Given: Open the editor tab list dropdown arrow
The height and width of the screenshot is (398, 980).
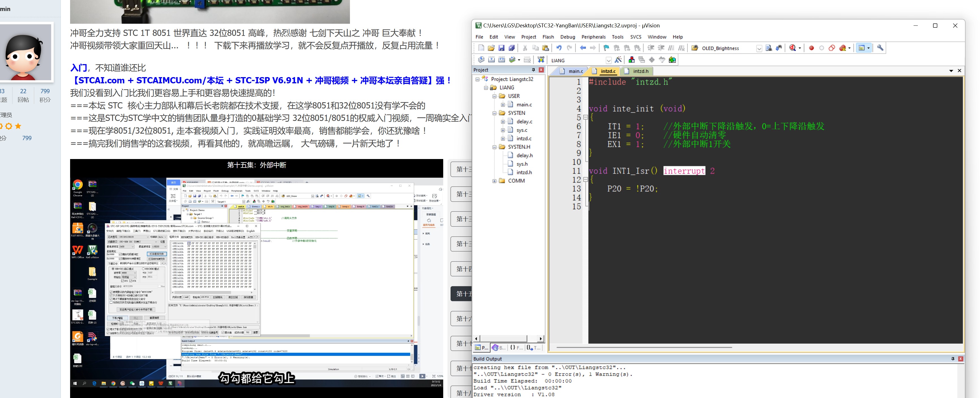Looking at the screenshot, I should pyautogui.click(x=951, y=71).
